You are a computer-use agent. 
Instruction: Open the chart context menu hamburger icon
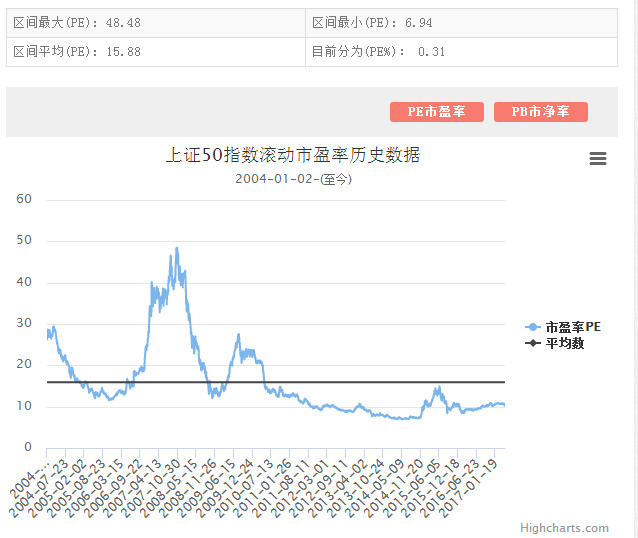click(598, 158)
